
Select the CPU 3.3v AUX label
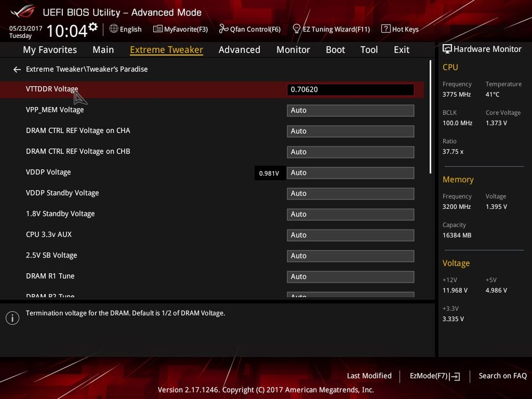49,234
